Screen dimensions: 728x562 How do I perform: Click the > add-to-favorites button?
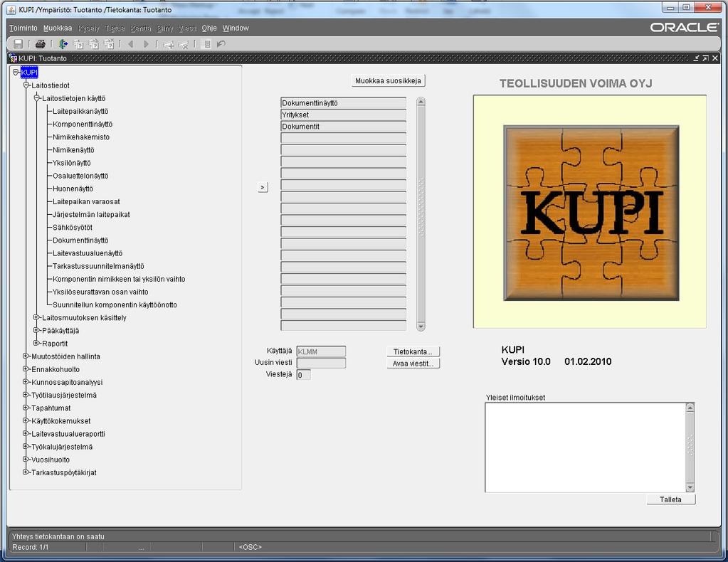coord(263,188)
